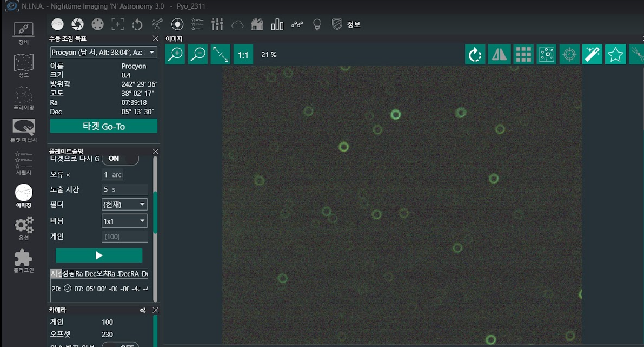This screenshot has height=347, width=644.
Task: Fit image to window with diagonal arrows
Action: [221, 54]
